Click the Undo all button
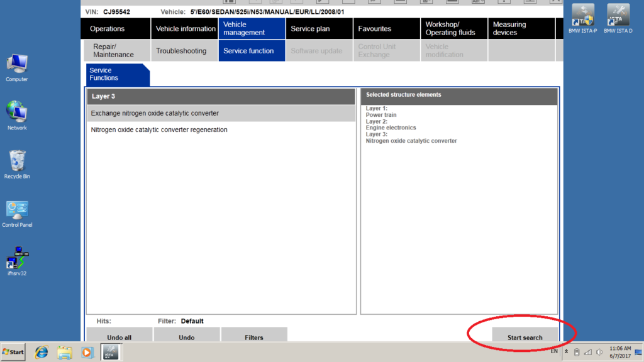Image resolution: width=644 pixels, height=362 pixels. [119, 334]
